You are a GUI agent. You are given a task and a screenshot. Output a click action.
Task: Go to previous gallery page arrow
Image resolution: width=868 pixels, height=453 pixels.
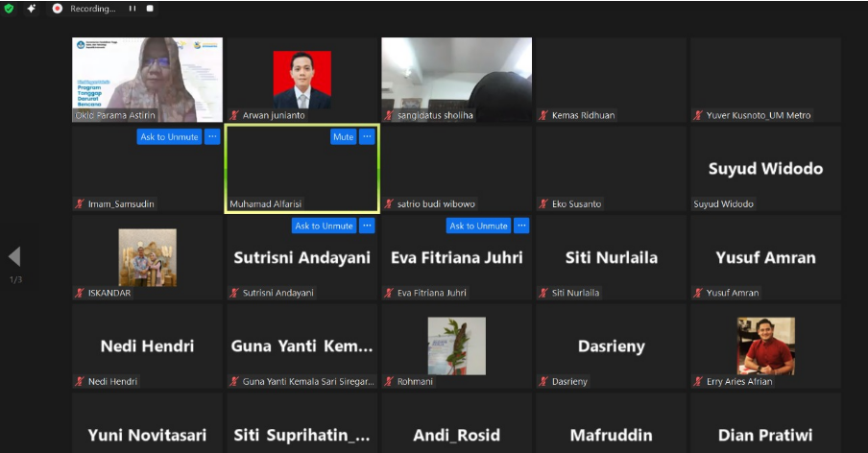(x=14, y=256)
